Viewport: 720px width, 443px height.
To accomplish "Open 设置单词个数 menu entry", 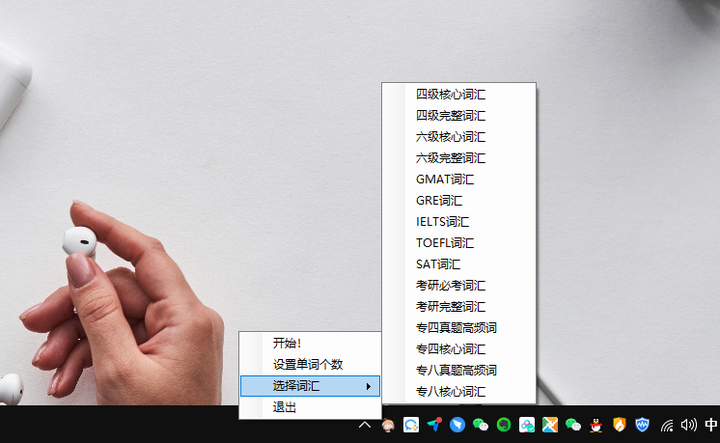I will [x=310, y=364].
